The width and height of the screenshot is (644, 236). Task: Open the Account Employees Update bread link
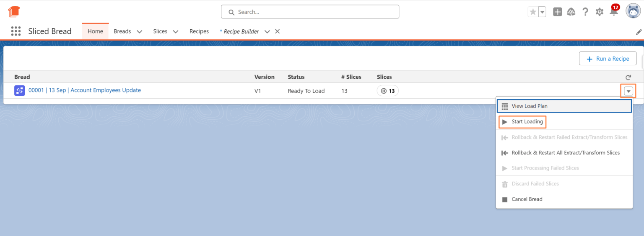tap(84, 90)
